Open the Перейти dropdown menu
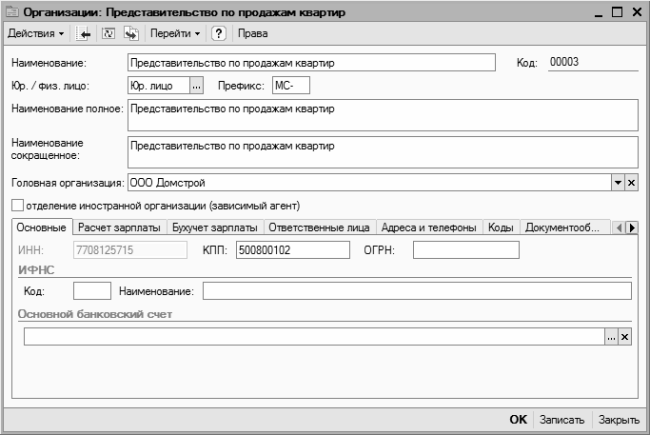 point(175,34)
